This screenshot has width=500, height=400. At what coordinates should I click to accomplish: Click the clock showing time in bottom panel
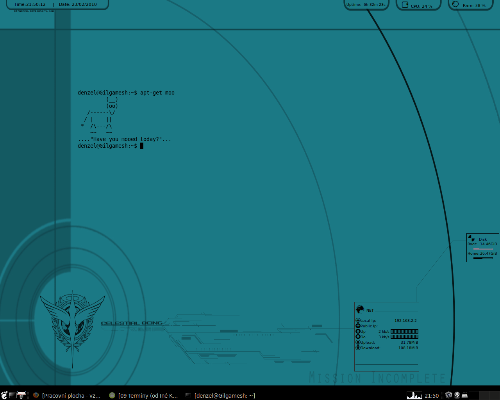[x=432, y=396]
